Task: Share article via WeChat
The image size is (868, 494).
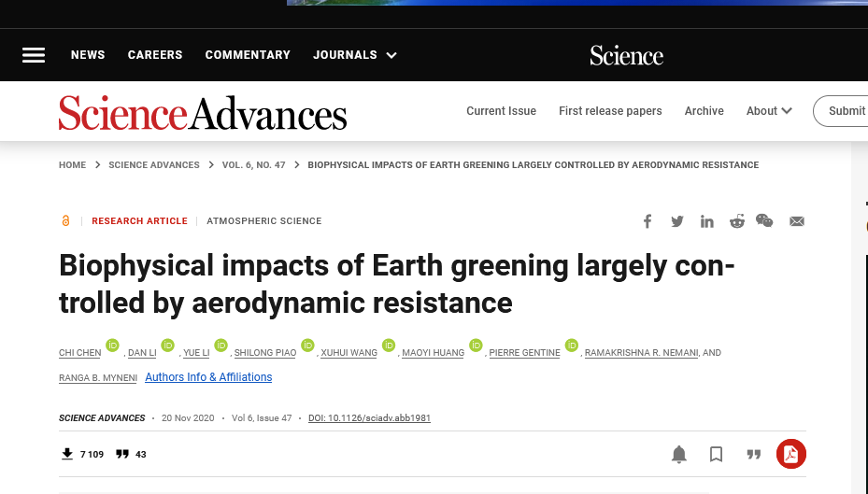Action: [x=764, y=221]
